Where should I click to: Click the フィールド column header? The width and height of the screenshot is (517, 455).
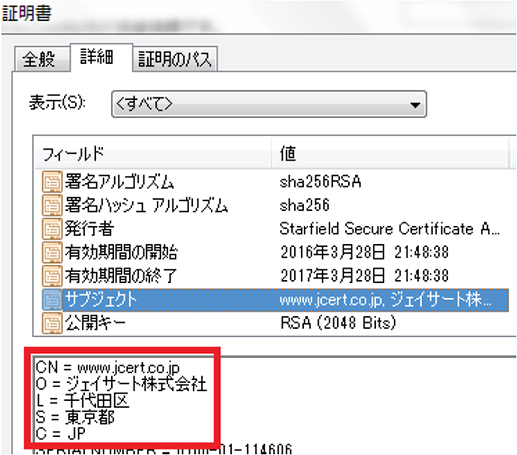click(x=153, y=154)
